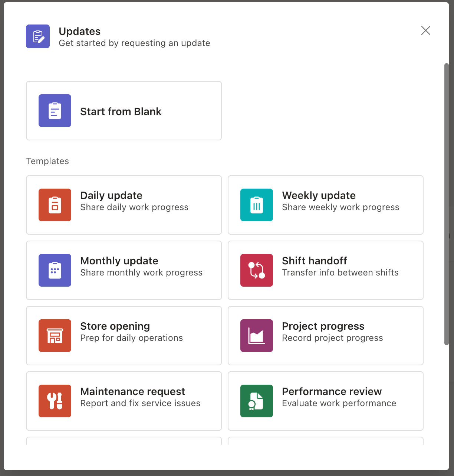Open the Daily update template

click(124, 205)
